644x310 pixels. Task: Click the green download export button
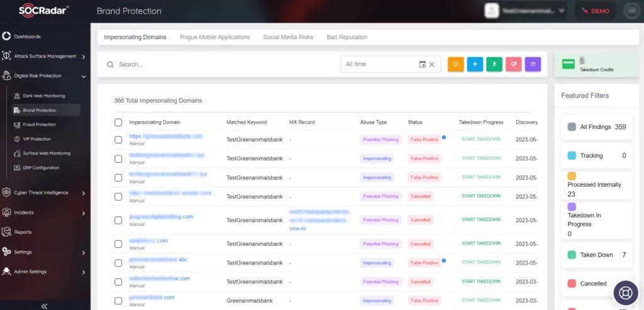(494, 64)
